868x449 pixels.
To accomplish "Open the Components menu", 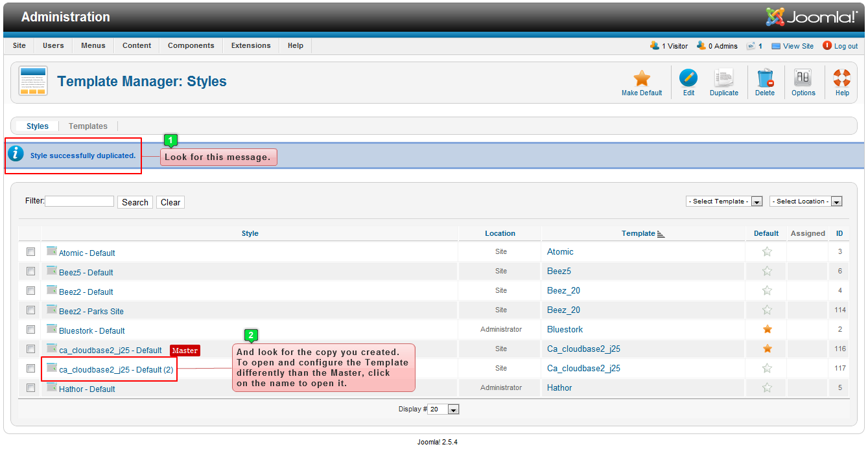I will 191,45.
